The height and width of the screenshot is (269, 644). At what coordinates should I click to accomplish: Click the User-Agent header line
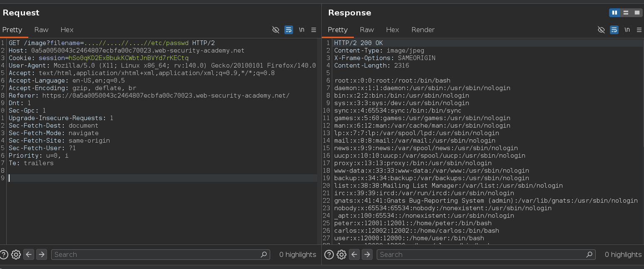point(162,65)
